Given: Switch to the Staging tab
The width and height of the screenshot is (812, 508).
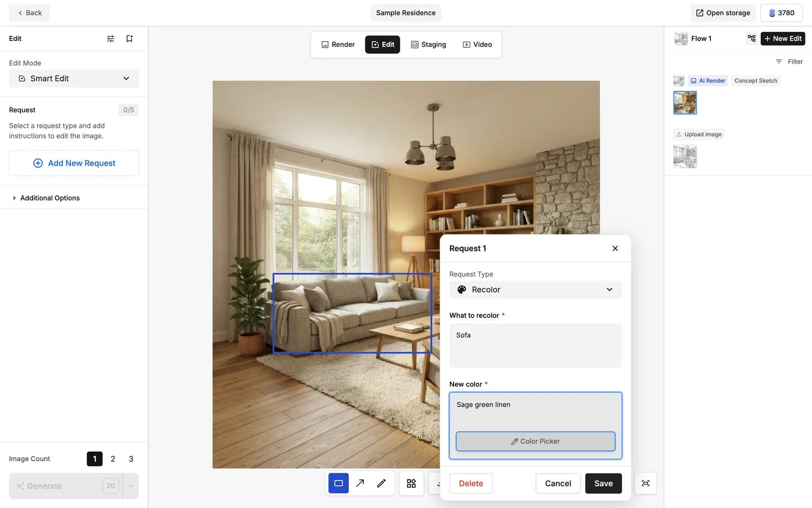Looking at the screenshot, I should coord(429,45).
